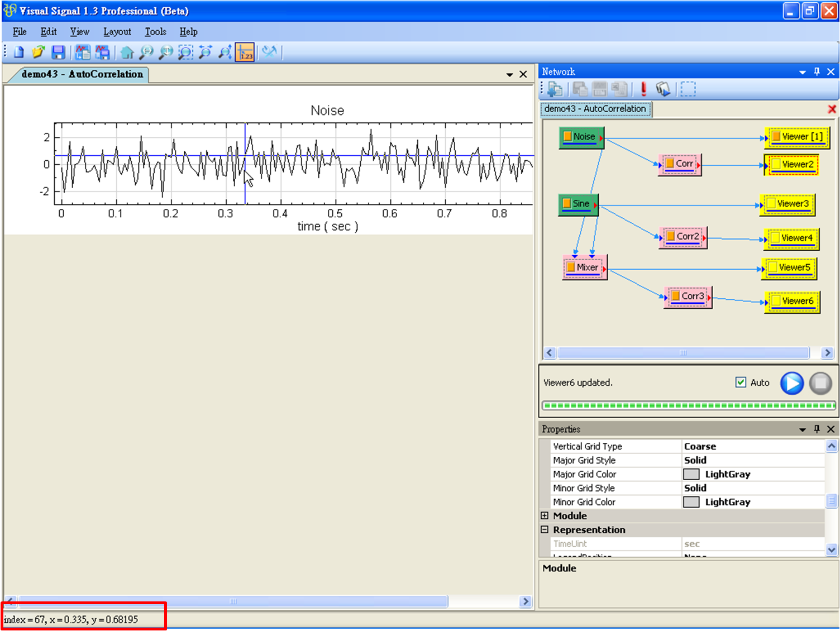Click the dashed selection box icon

pyautogui.click(x=688, y=89)
